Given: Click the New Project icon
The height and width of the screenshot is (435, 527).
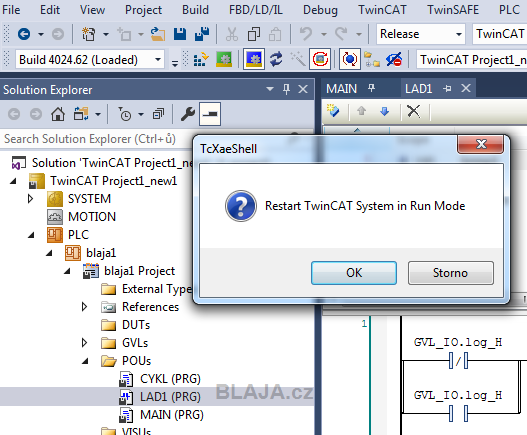Looking at the screenshot, I should tap(88, 34).
